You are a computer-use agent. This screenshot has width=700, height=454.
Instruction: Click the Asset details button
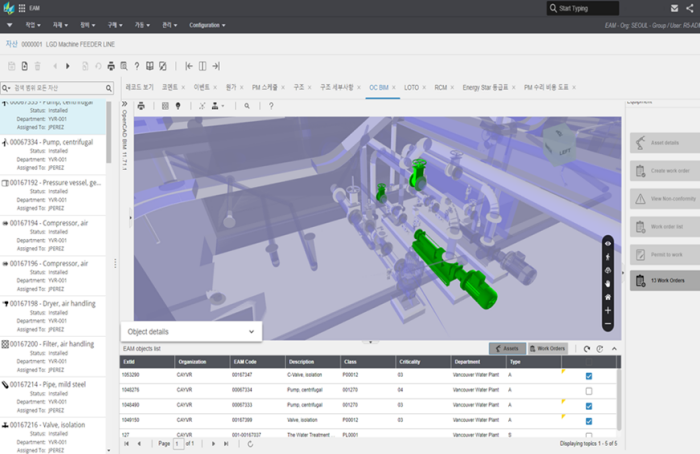(x=665, y=143)
